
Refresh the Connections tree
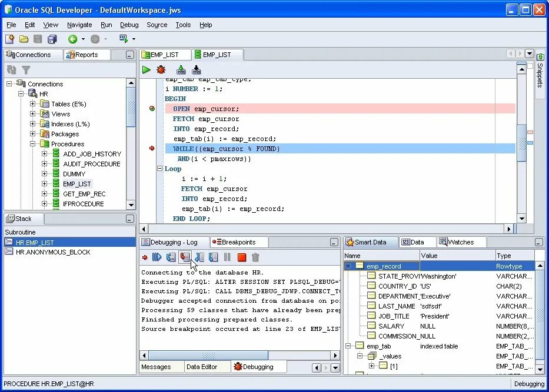pyautogui.click(x=12, y=69)
